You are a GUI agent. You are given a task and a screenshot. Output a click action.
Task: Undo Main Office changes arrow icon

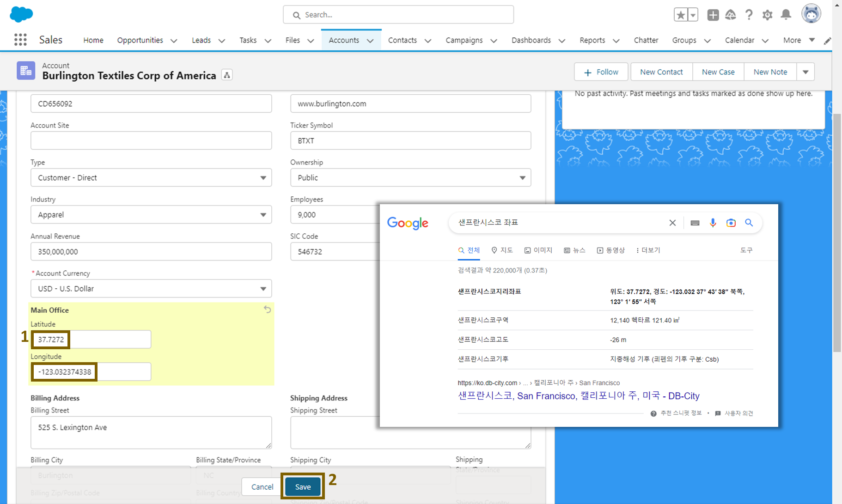click(x=267, y=309)
